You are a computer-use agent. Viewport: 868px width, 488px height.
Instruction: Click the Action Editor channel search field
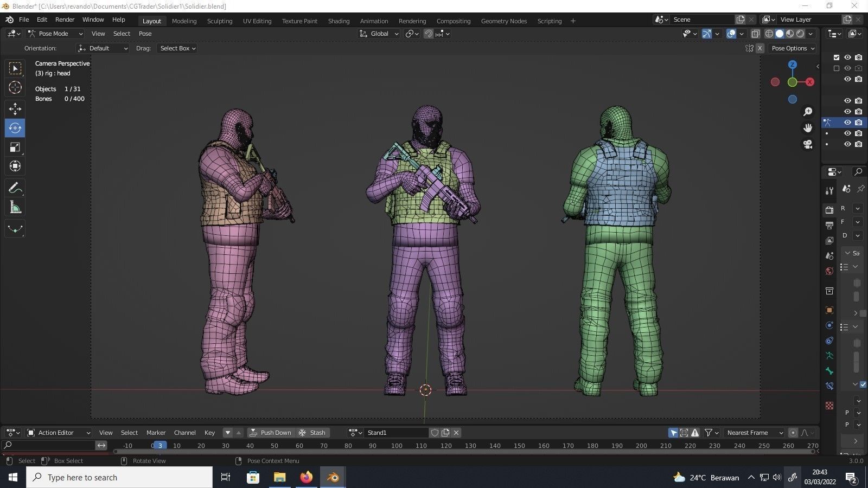49,445
